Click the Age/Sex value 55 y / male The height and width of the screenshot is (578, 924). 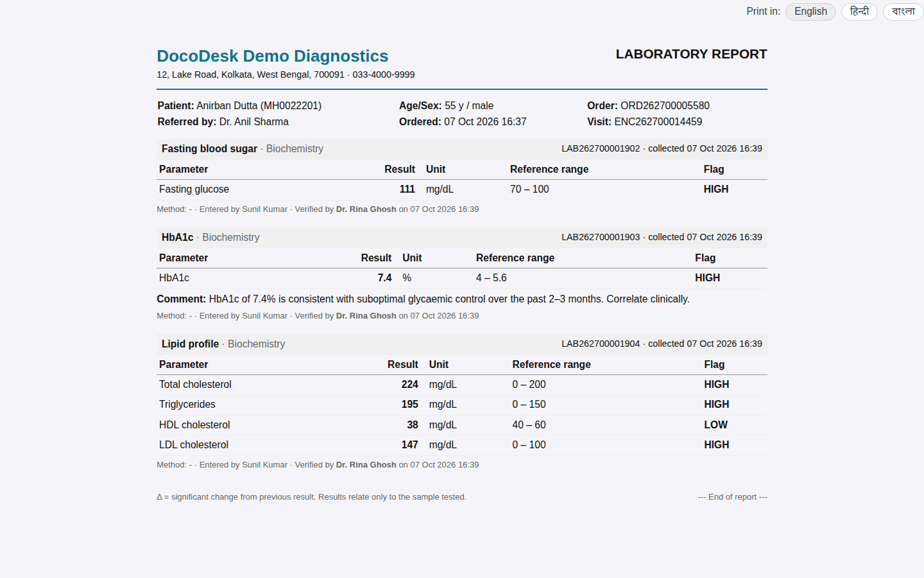point(469,105)
